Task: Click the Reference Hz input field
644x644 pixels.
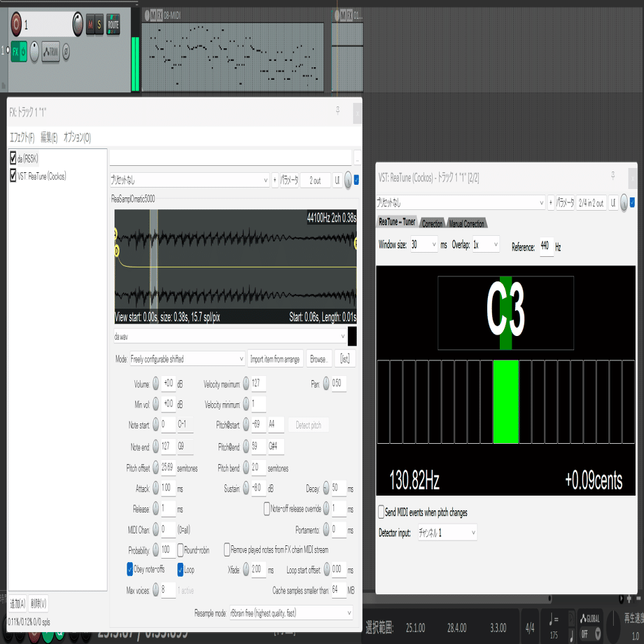Action: (546, 246)
